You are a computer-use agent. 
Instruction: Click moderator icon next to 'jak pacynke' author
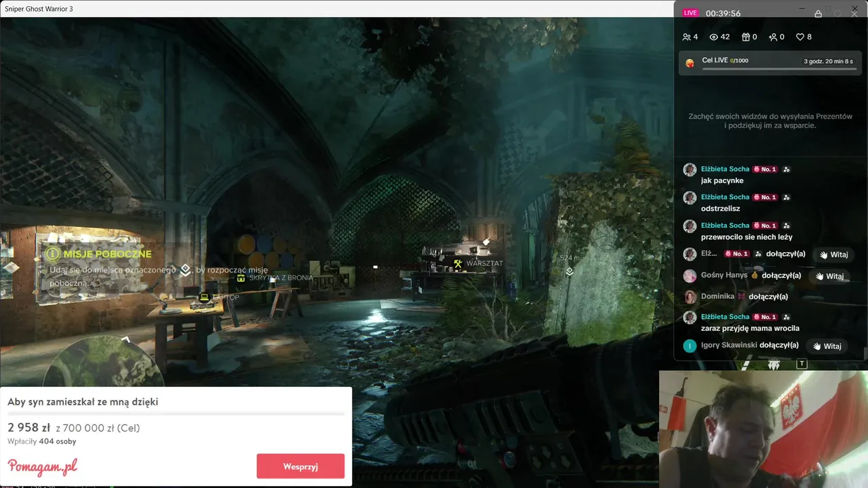click(786, 169)
